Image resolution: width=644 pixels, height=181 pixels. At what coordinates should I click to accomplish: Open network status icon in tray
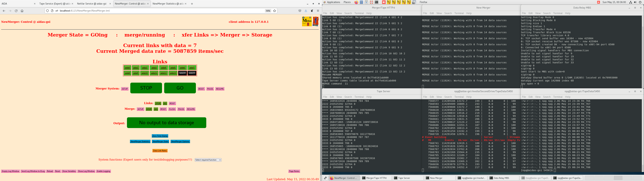(631, 2)
